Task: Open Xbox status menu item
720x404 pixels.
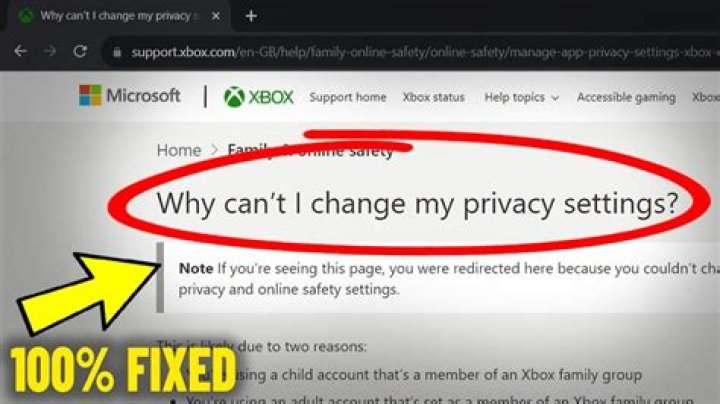Action: [x=433, y=97]
